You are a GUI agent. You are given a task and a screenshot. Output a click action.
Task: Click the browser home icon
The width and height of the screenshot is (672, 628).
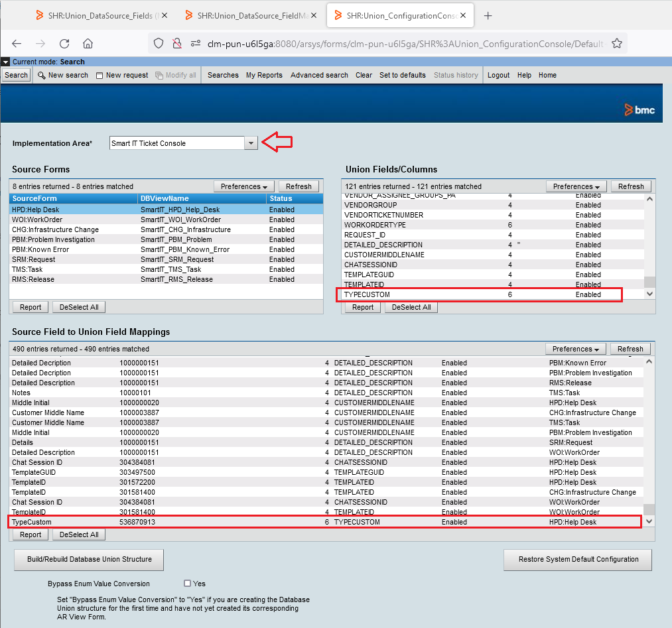[x=88, y=44]
